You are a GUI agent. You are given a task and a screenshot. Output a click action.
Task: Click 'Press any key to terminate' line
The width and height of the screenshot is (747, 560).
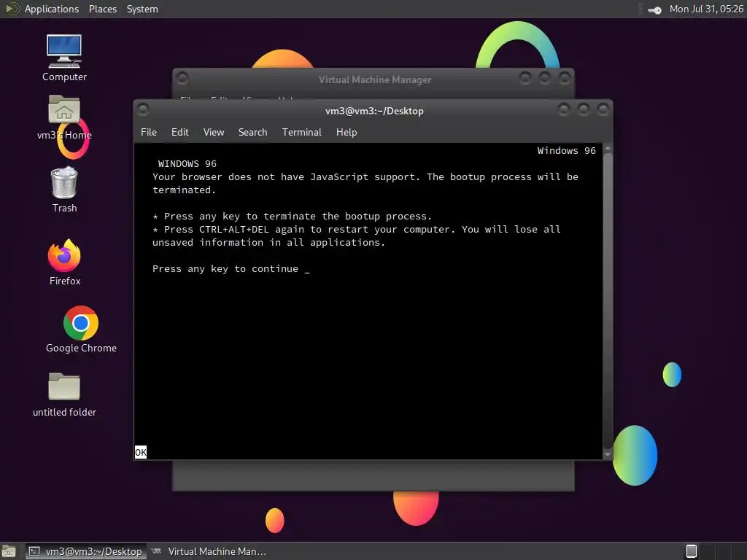292,216
